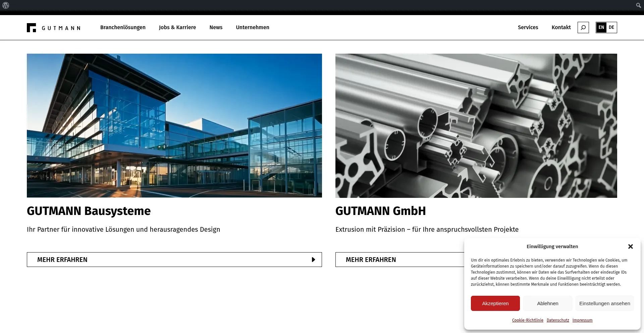
Task: Open Unternehmen navigation menu
Action: (252, 27)
